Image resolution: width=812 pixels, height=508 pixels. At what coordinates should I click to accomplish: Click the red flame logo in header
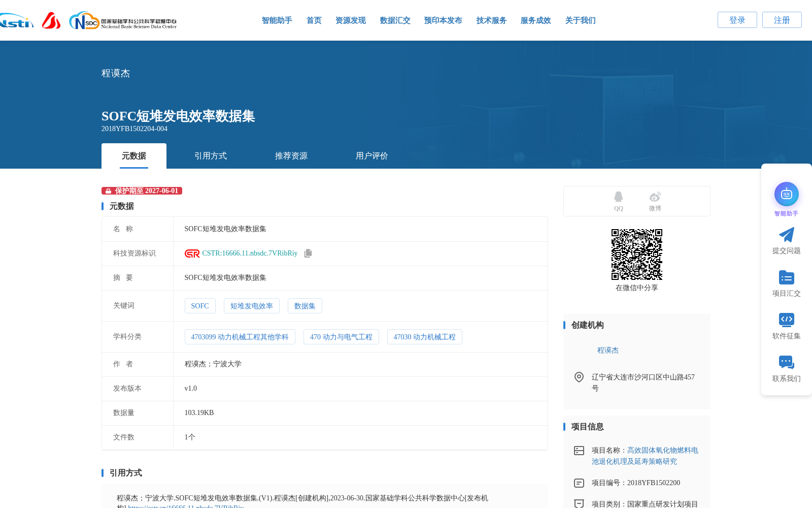[51, 20]
